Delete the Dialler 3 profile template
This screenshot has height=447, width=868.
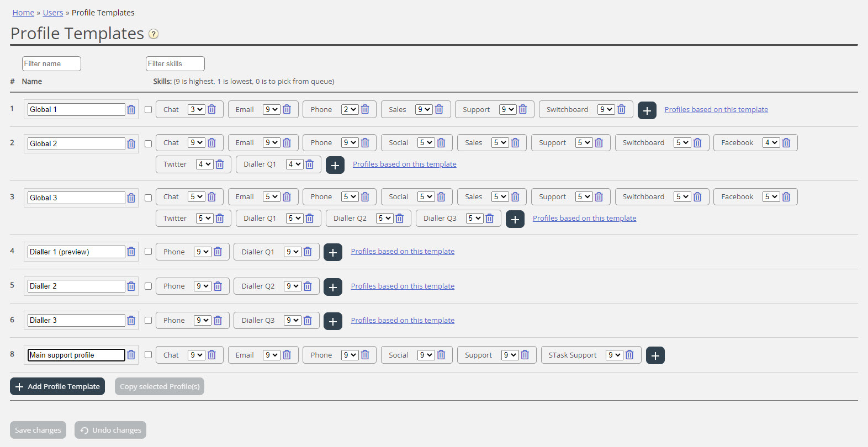click(x=131, y=321)
